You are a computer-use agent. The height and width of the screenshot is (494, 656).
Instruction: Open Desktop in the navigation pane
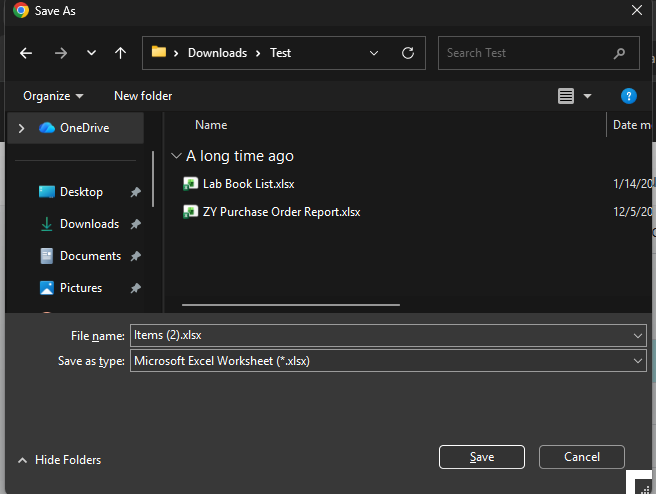point(81,192)
